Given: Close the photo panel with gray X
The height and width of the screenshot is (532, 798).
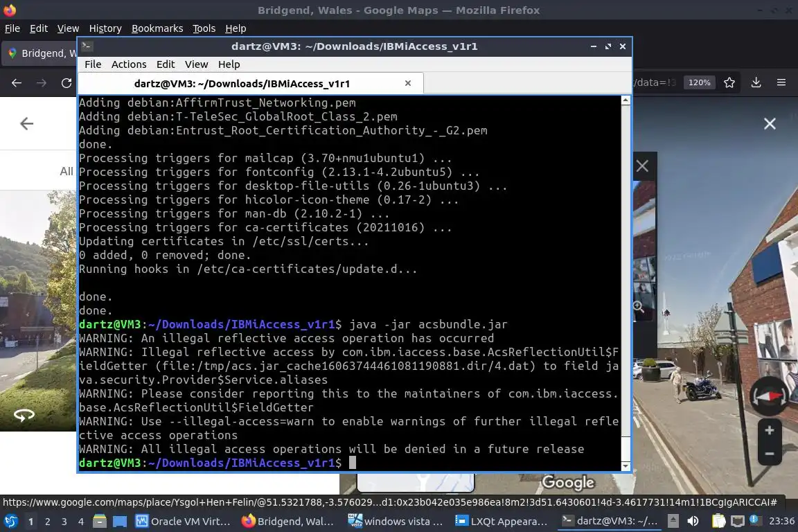Looking at the screenshot, I should point(642,166).
